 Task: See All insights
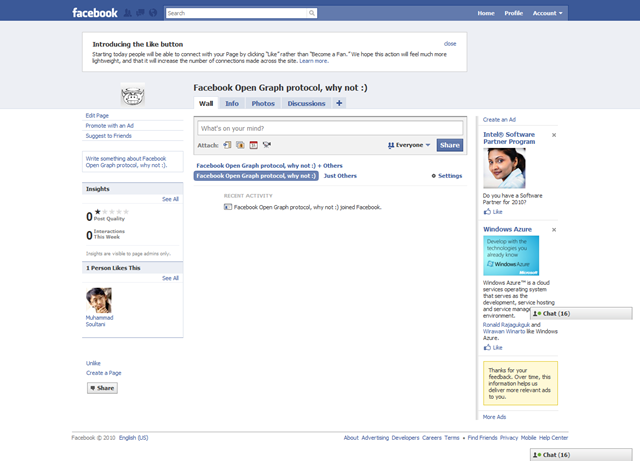click(x=170, y=199)
